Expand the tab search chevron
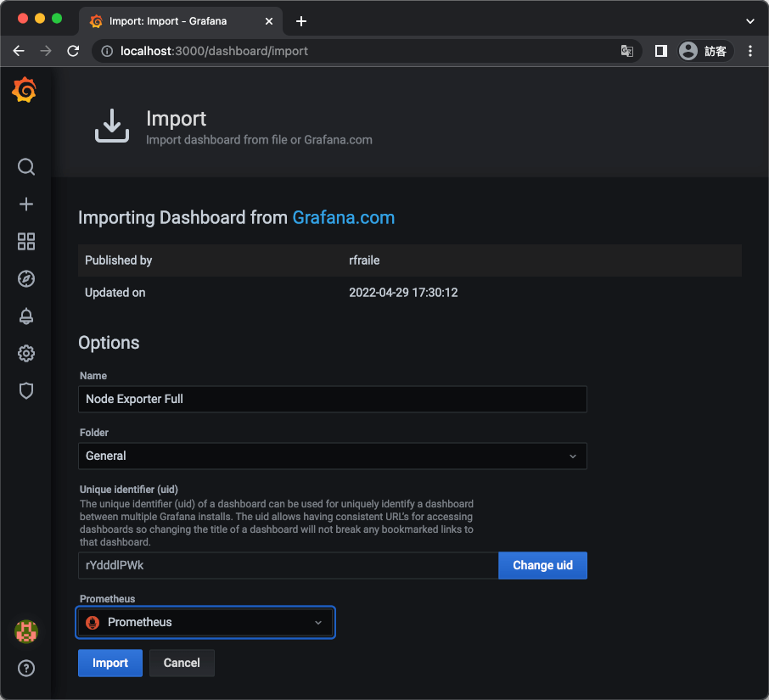The height and width of the screenshot is (700, 769). pyautogui.click(x=749, y=21)
